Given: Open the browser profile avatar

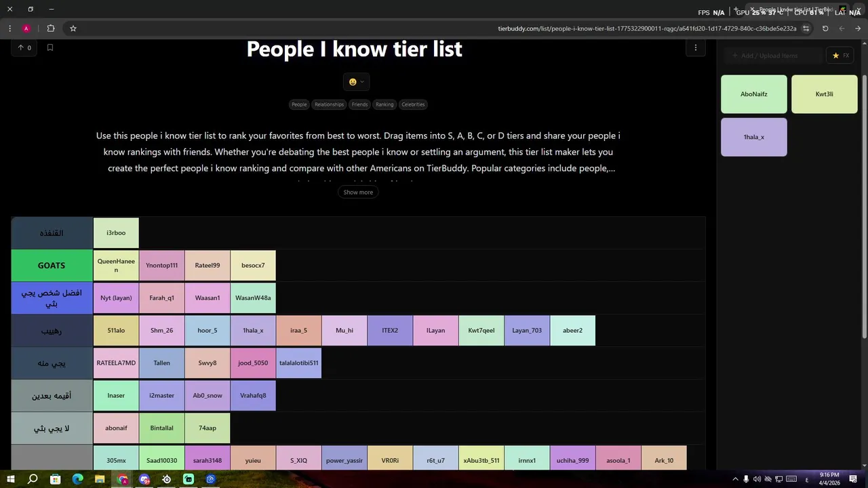Looking at the screenshot, I should [26, 28].
